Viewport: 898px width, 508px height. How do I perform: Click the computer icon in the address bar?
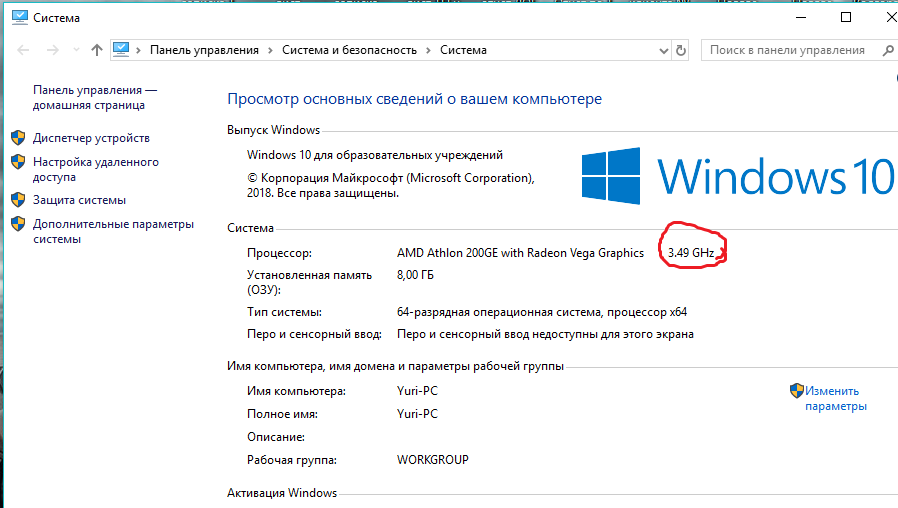point(122,49)
